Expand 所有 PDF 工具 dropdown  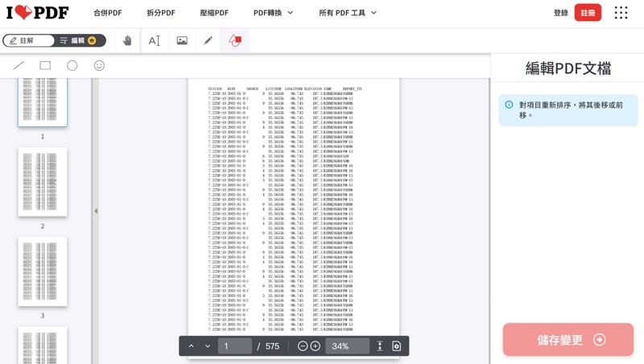(348, 13)
